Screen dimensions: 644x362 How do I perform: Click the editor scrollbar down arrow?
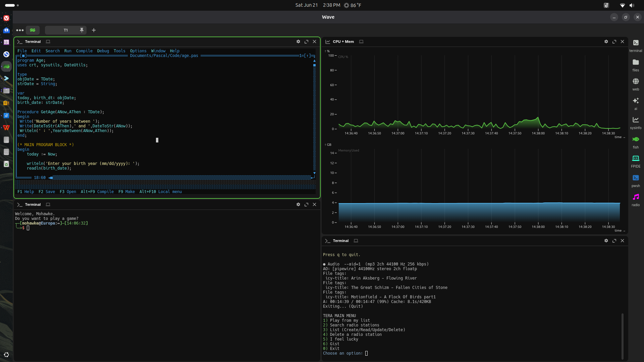point(314,174)
